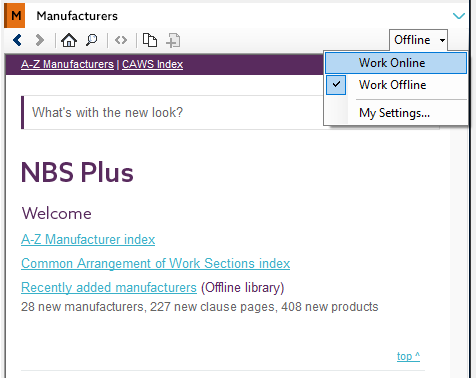
Task: Click the copy pages icon
Action: (150, 40)
